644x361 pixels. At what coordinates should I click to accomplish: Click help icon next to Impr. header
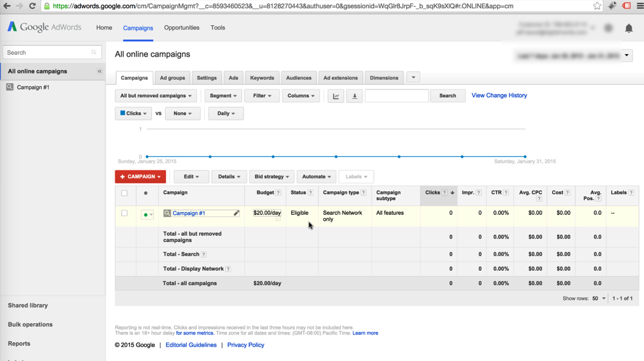click(478, 193)
